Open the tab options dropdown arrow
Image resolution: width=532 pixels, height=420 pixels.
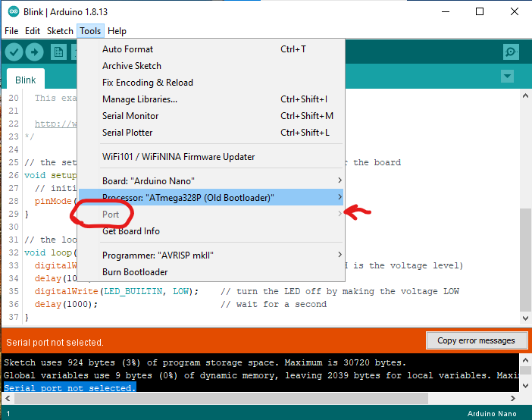[507, 76]
